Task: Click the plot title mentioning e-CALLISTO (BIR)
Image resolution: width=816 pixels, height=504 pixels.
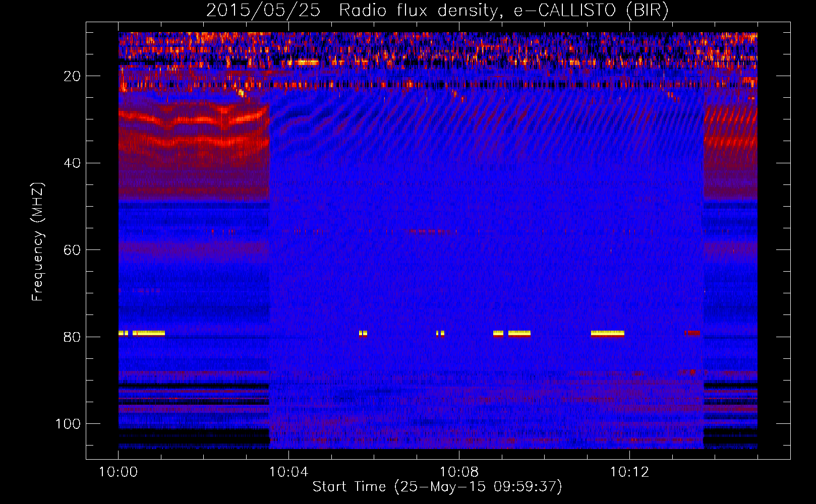Action: 437,10
